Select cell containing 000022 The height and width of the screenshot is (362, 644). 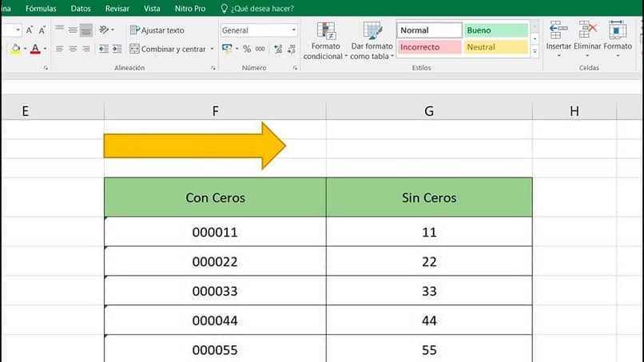coord(215,262)
